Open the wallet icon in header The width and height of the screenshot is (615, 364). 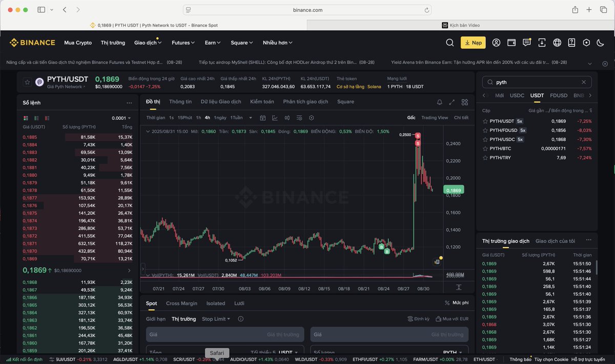tap(511, 42)
